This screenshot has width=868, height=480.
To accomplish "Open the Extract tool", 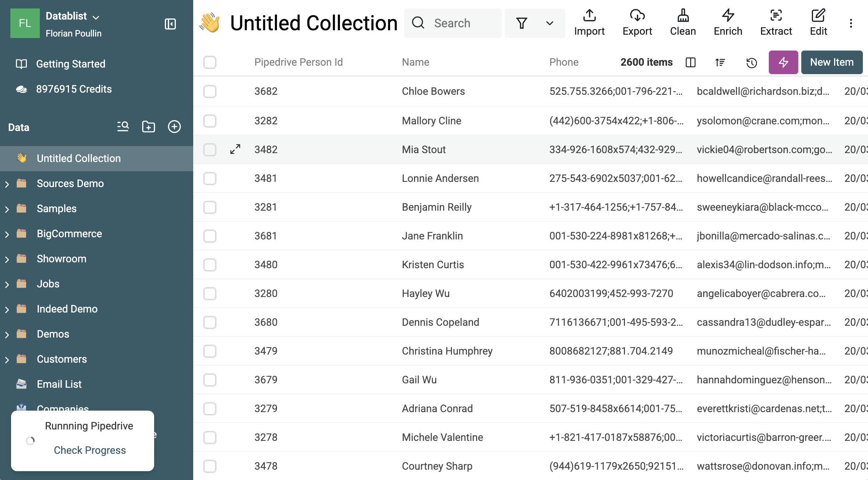I will click(776, 23).
